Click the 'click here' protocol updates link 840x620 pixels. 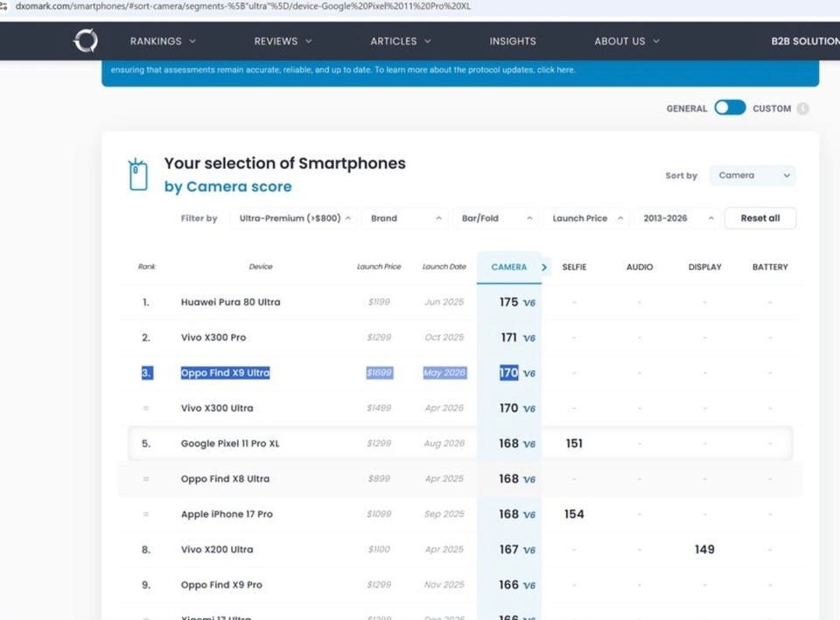[x=556, y=70]
